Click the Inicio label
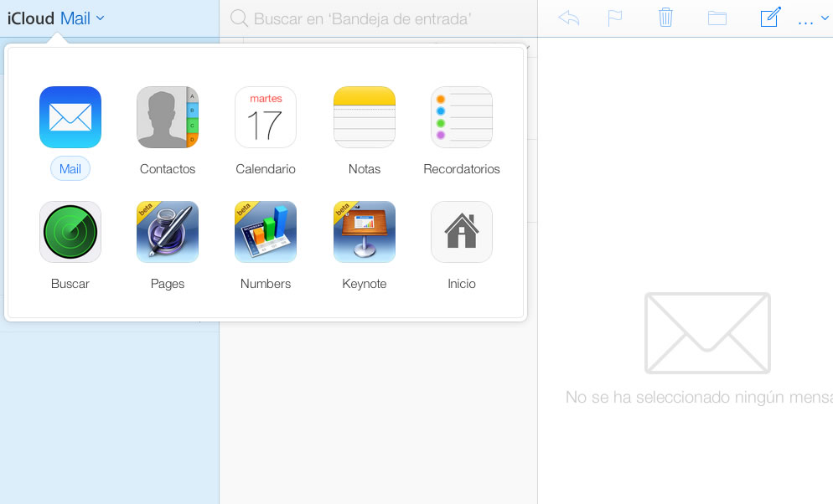833x504 pixels. (462, 284)
